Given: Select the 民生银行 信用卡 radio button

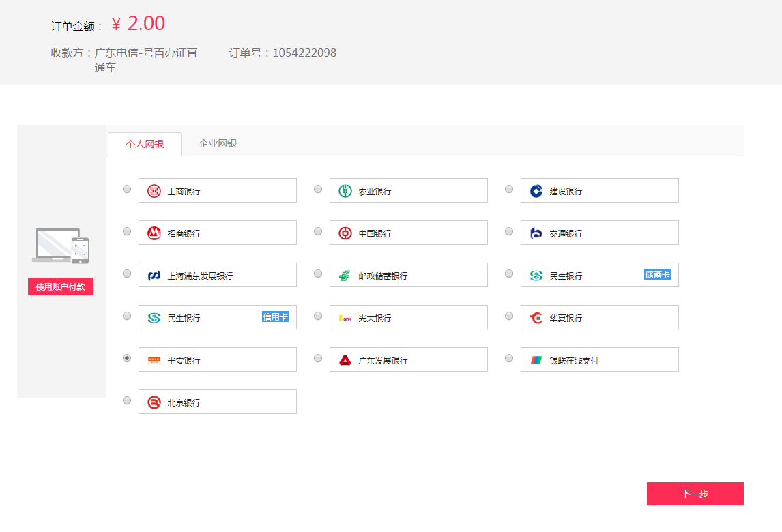Looking at the screenshot, I should 127,316.
